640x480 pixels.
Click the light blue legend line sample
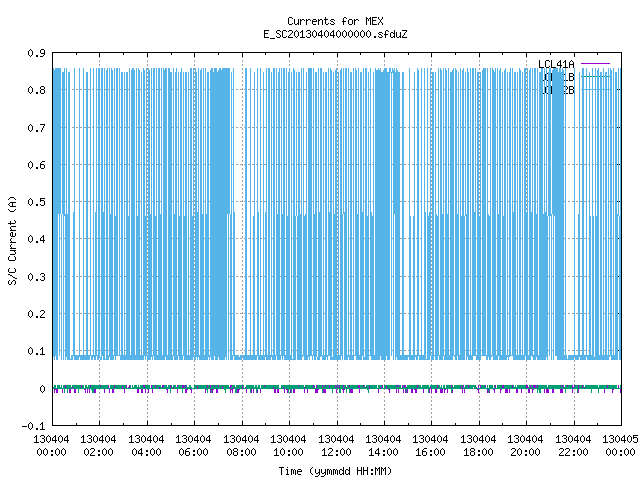596,89
